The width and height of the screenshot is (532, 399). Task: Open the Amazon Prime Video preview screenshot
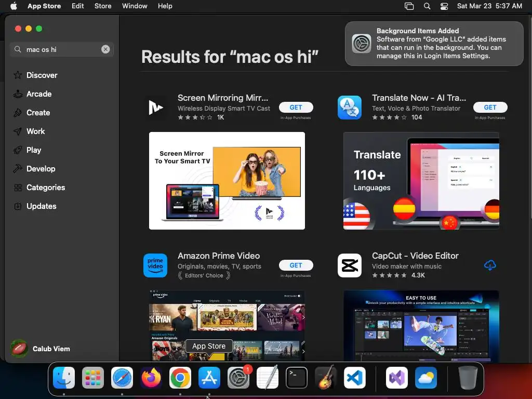227,325
